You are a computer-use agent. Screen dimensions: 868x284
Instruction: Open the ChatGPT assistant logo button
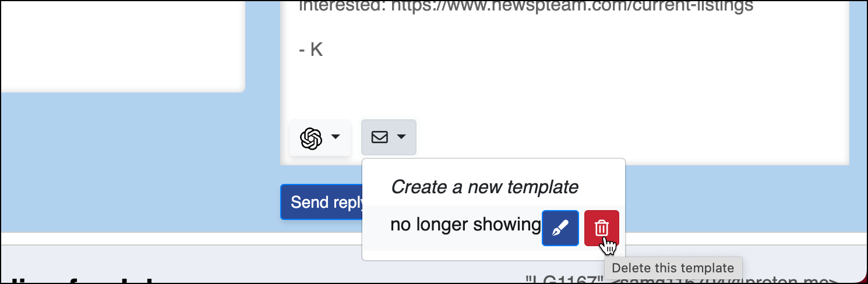[311, 138]
